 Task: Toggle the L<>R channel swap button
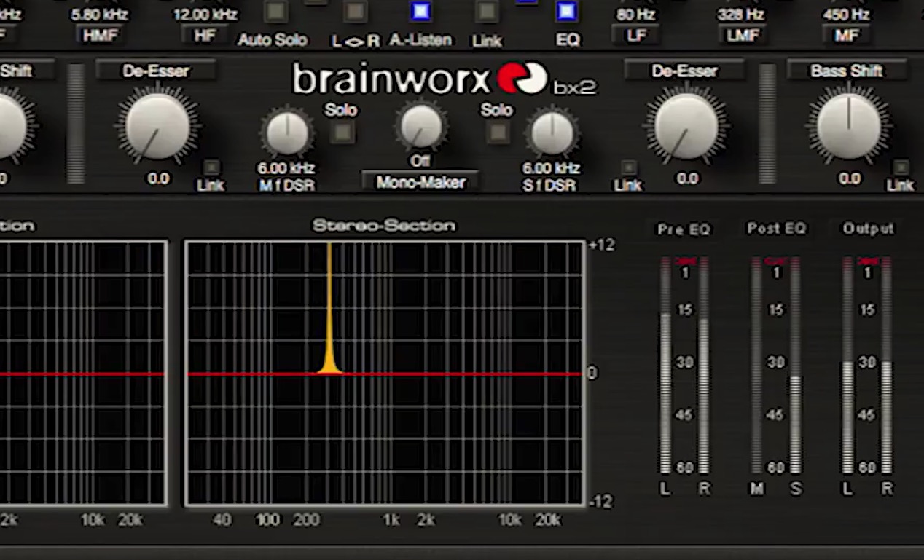pos(355,12)
